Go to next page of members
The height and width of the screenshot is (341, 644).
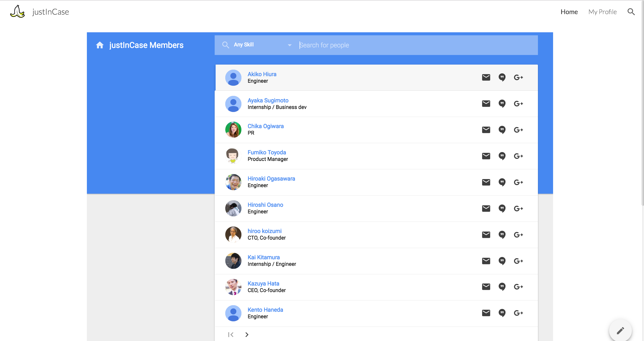(247, 335)
